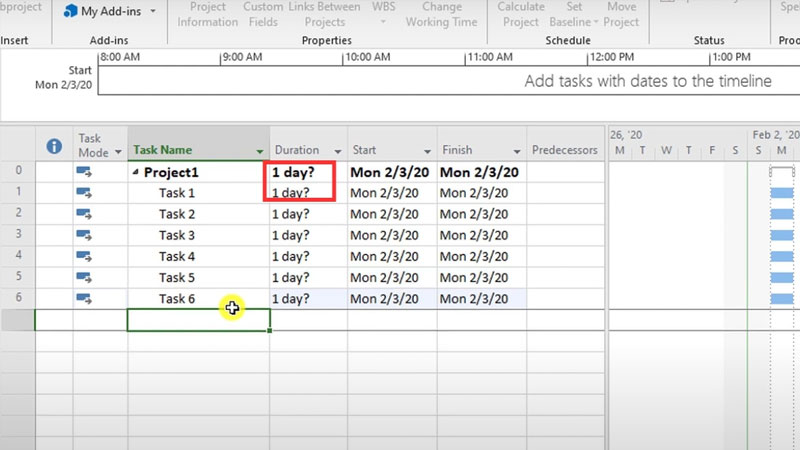Click Change Working Time
800x450 pixels.
(x=441, y=14)
